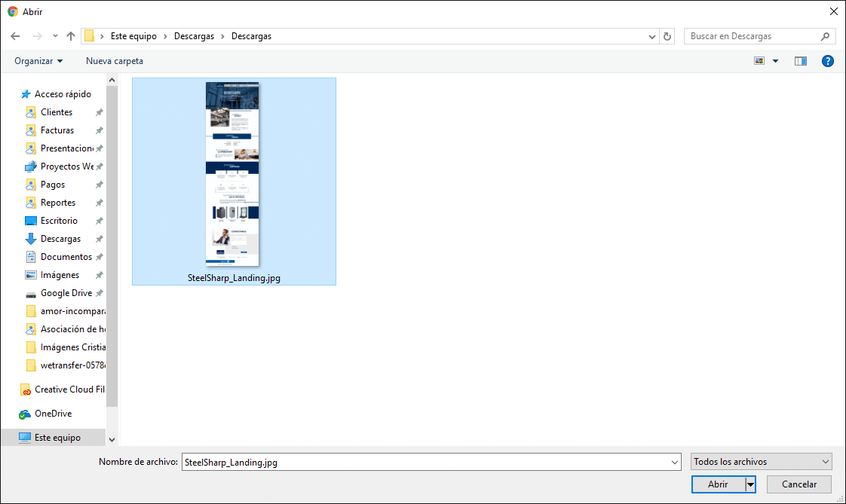The image size is (846, 504).
Task: Click the forward navigation arrow
Action: [37, 36]
